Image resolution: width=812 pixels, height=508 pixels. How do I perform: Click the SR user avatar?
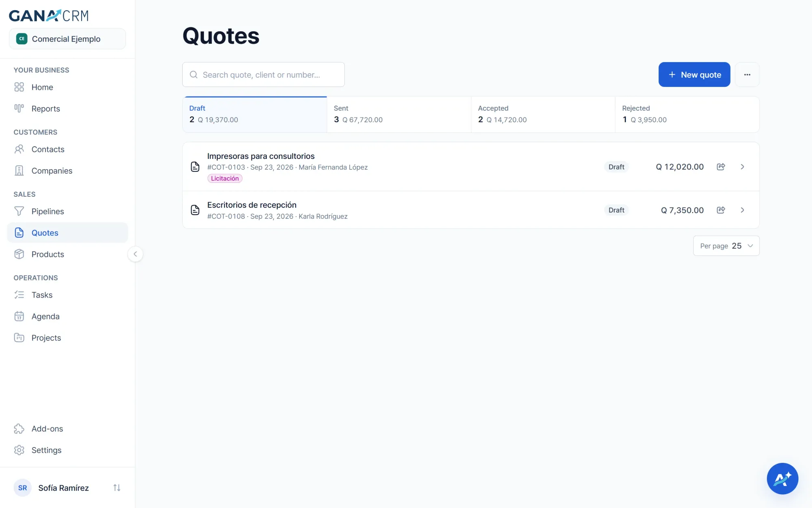click(23, 488)
